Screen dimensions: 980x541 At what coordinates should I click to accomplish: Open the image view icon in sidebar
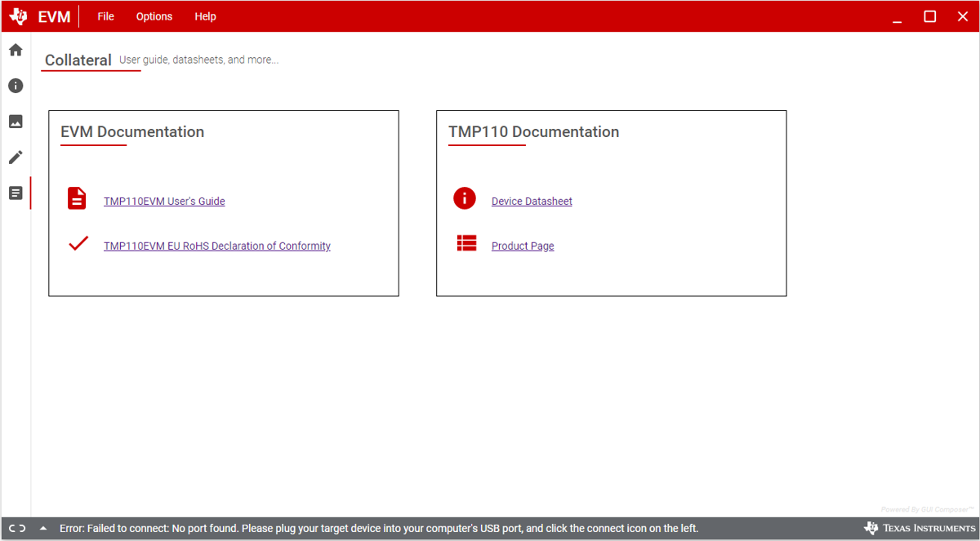(x=16, y=122)
